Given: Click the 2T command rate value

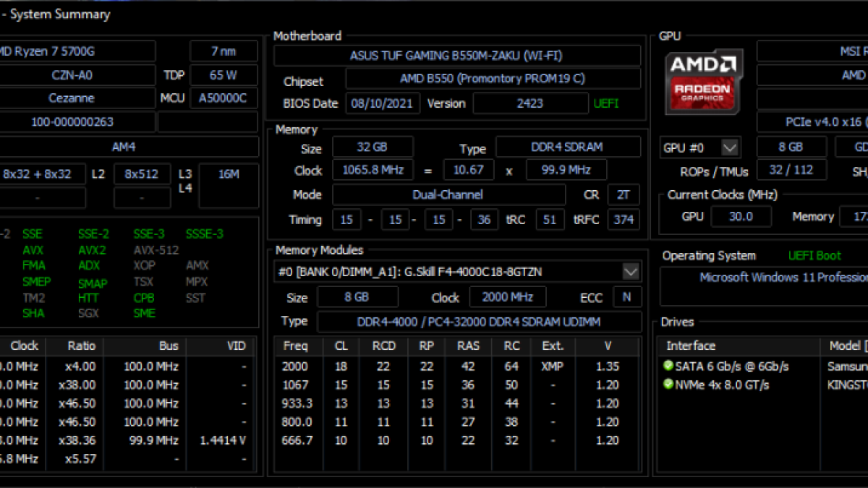Looking at the screenshot, I should point(624,194).
